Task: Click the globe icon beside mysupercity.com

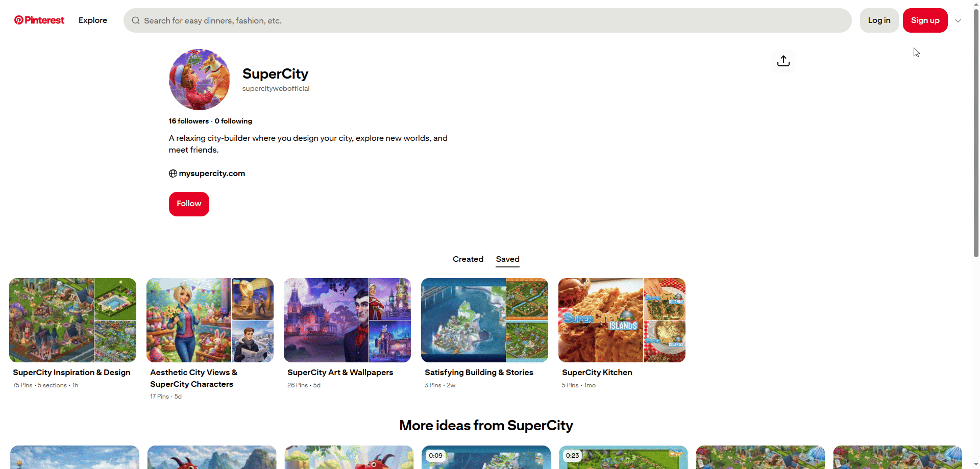Action: pos(173,174)
